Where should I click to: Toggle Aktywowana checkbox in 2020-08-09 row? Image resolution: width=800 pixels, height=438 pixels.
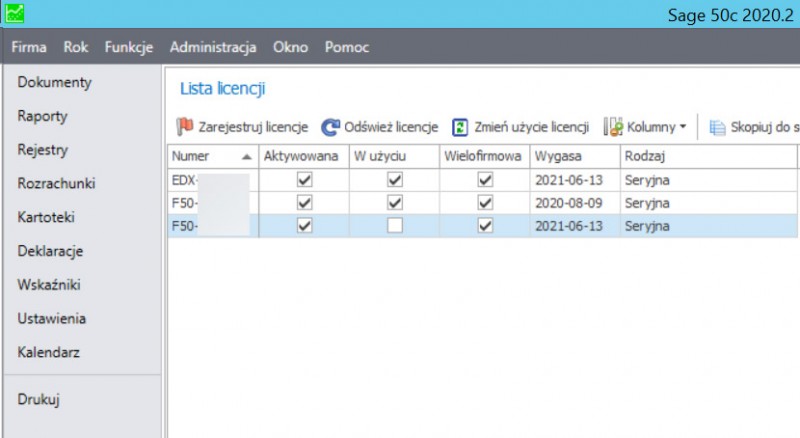coord(305,203)
